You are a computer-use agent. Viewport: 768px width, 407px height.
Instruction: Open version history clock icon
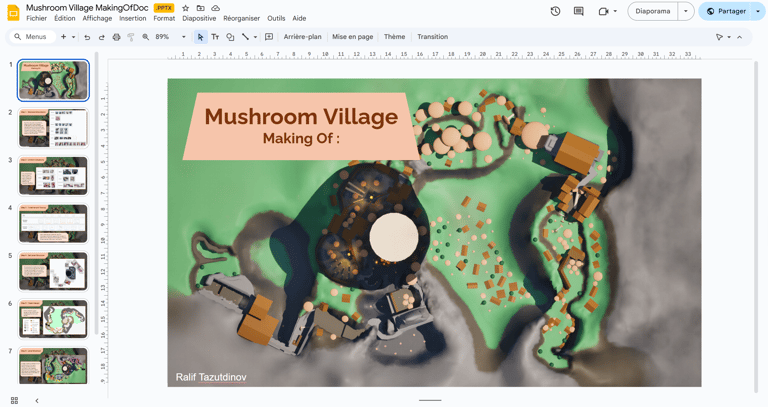tap(555, 11)
